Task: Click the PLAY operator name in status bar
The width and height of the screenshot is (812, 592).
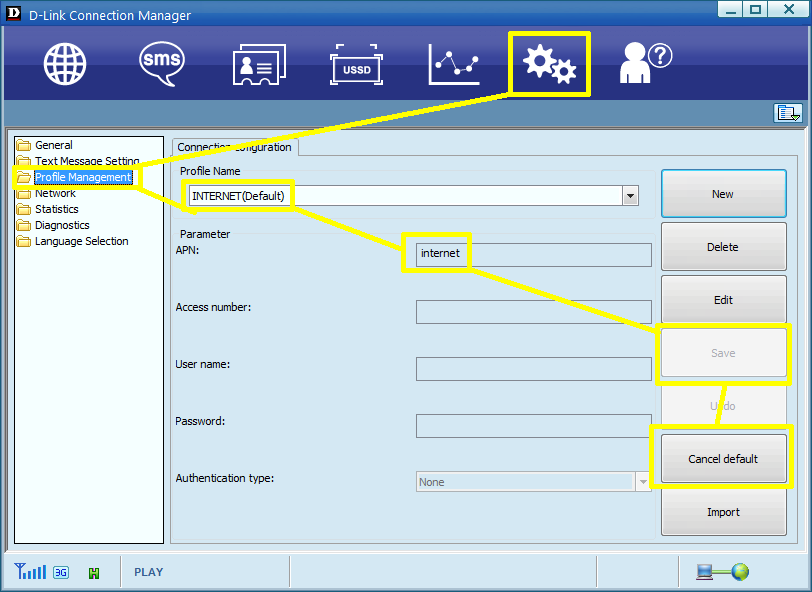Action: [x=149, y=572]
